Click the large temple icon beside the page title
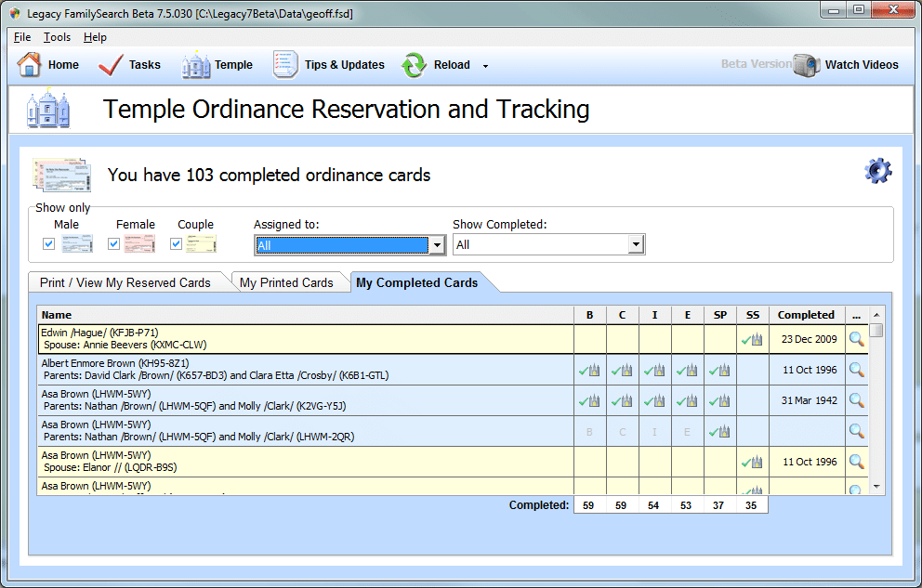Viewport: 922px width, 588px height. pos(48,109)
